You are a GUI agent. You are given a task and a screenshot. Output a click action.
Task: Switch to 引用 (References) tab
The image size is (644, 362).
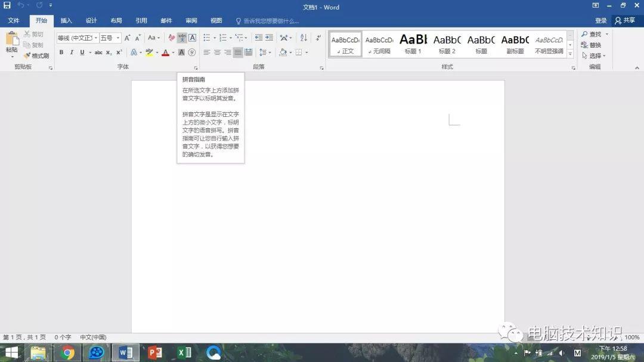pos(141,20)
